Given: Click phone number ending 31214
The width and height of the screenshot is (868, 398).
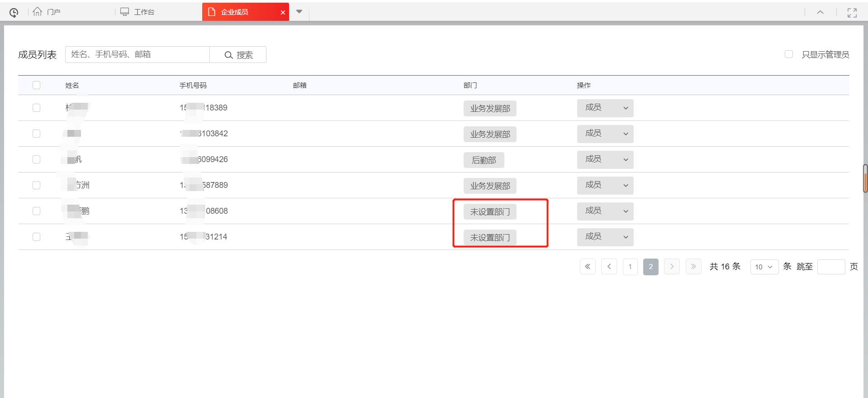Looking at the screenshot, I should coord(204,237).
